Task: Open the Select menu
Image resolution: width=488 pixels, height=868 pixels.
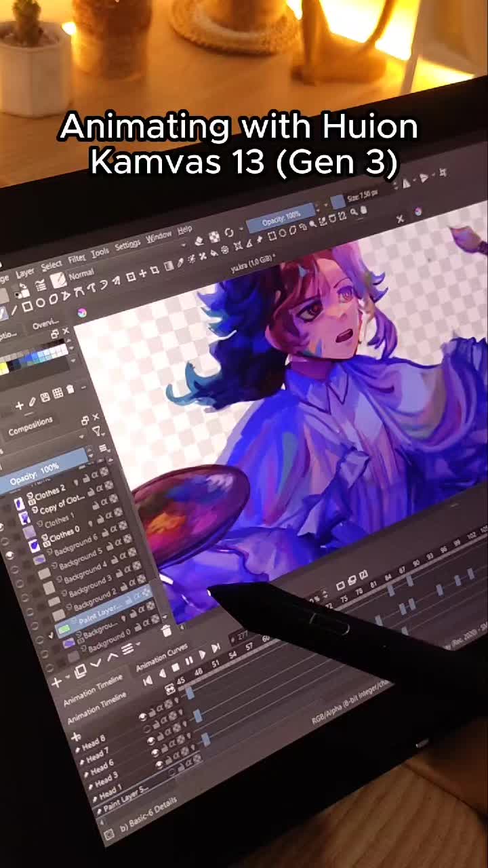Action: 52,265
